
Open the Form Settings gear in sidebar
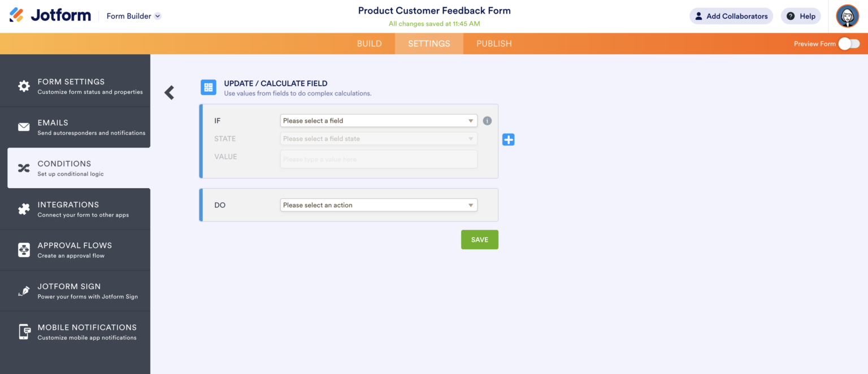(x=24, y=86)
